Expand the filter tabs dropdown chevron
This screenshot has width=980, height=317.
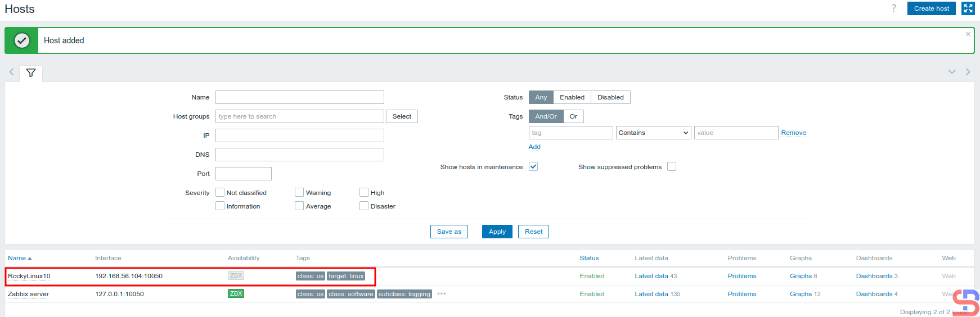pos(952,72)
